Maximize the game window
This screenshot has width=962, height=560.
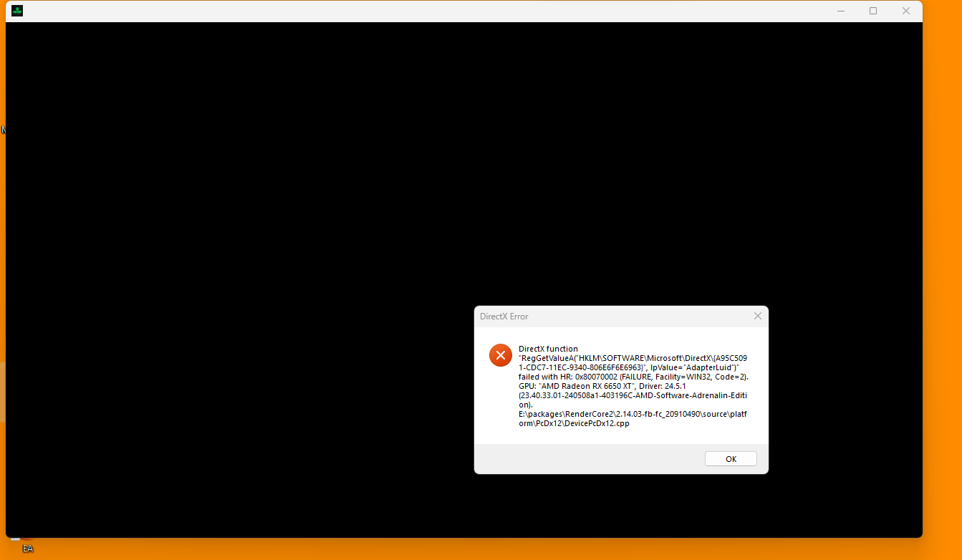tap(873, 11)
